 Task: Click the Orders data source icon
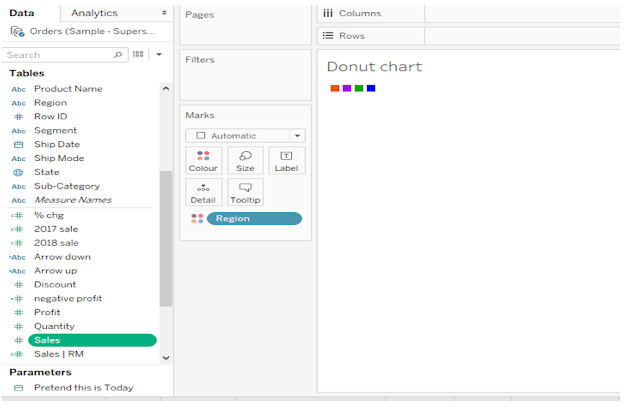point(17,31)
